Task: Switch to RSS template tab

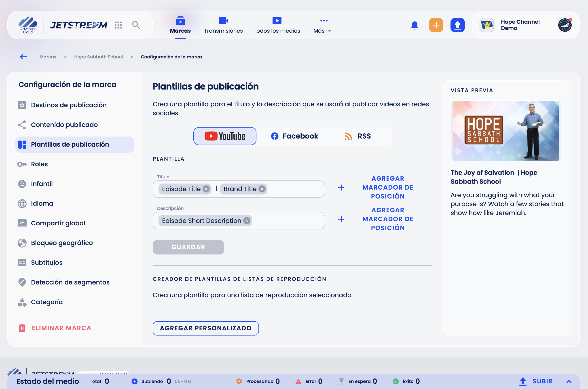Action: pyautogui.click(x=357, y=136)
